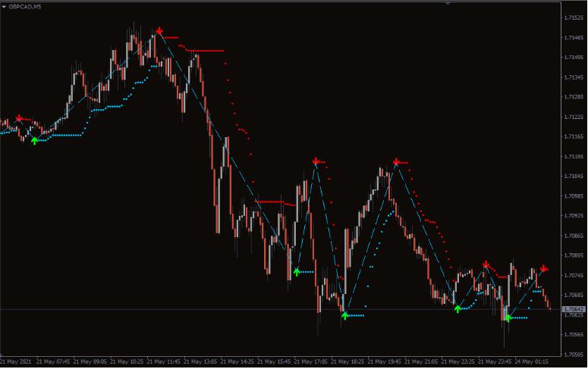
Task: Click the current price label 1.70642
Action: click(574, 309)
